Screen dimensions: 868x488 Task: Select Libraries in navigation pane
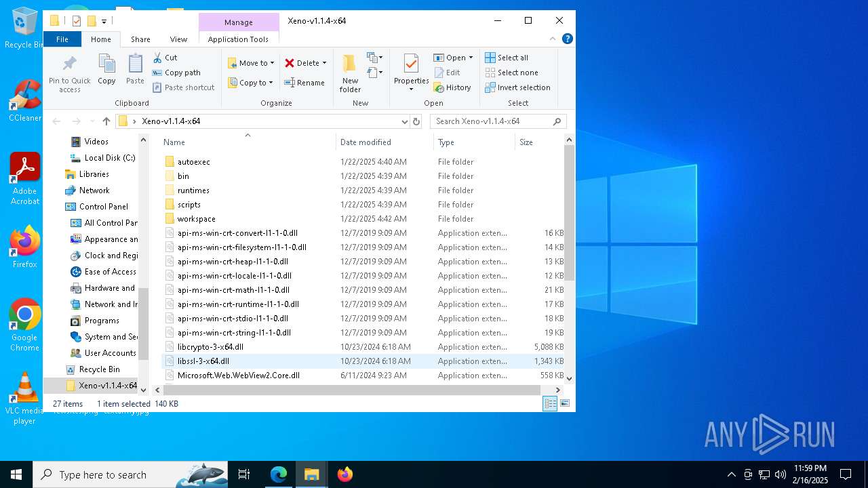(x=94, y=174)
